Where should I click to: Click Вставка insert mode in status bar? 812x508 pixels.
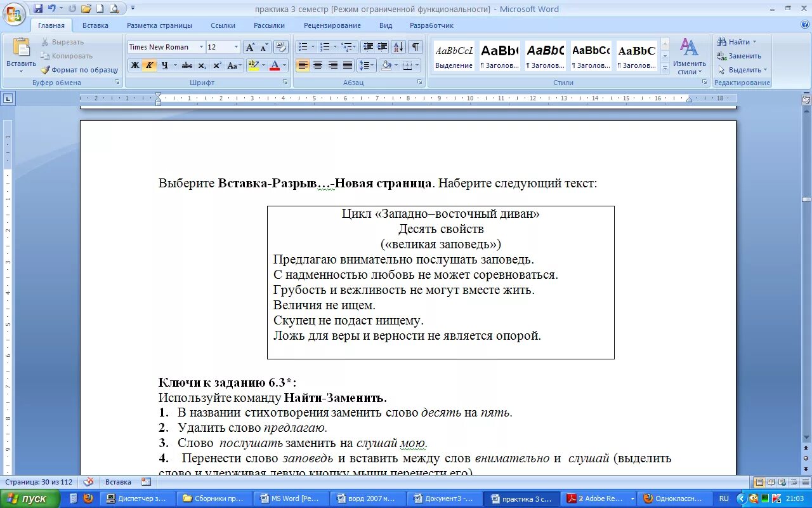118,482
